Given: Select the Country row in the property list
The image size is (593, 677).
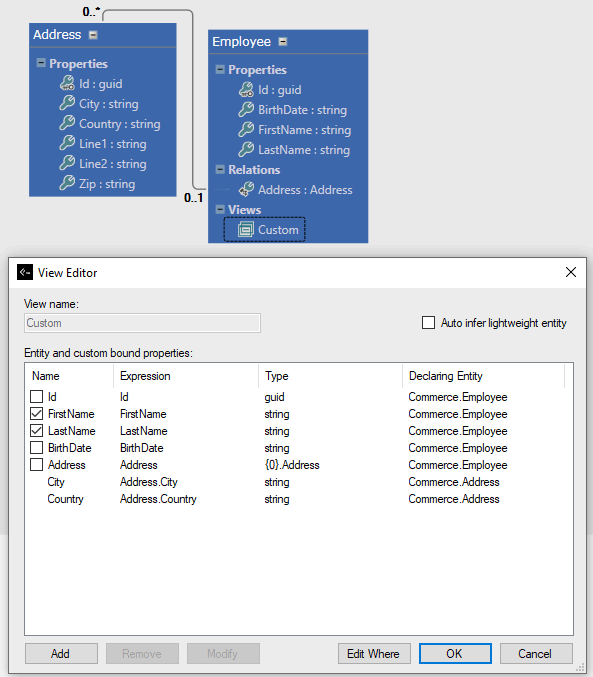Looking at the screenshot, I should click(298, 499).
